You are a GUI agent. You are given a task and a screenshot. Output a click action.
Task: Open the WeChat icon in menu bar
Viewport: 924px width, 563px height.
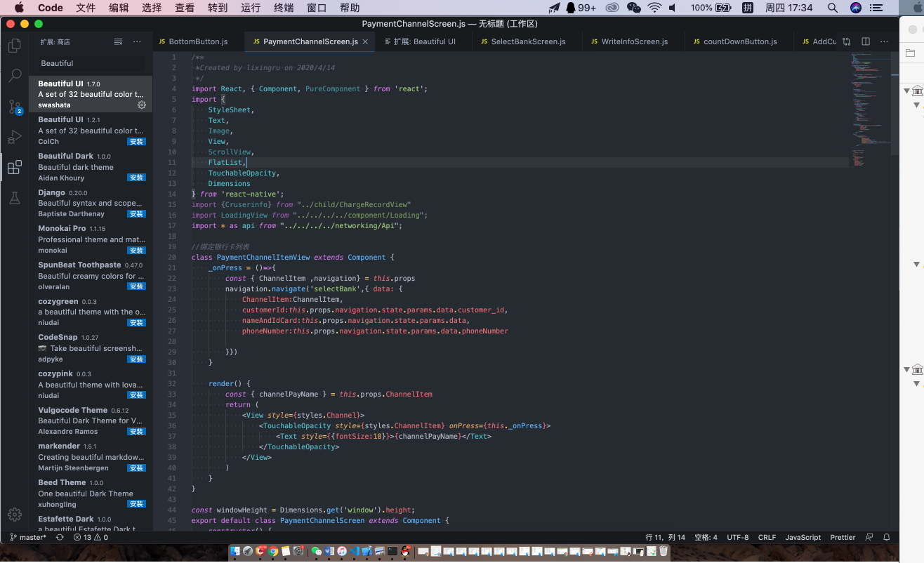point(634,8)
